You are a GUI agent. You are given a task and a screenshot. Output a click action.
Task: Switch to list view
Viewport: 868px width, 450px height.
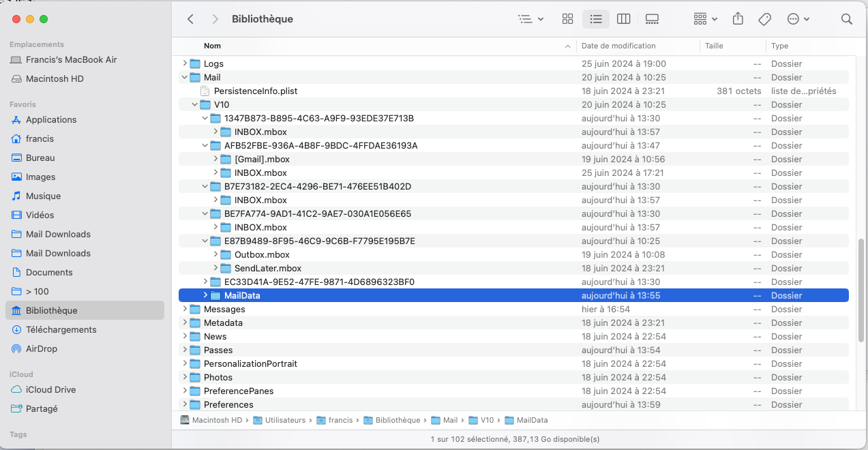[x=596, y=19]
